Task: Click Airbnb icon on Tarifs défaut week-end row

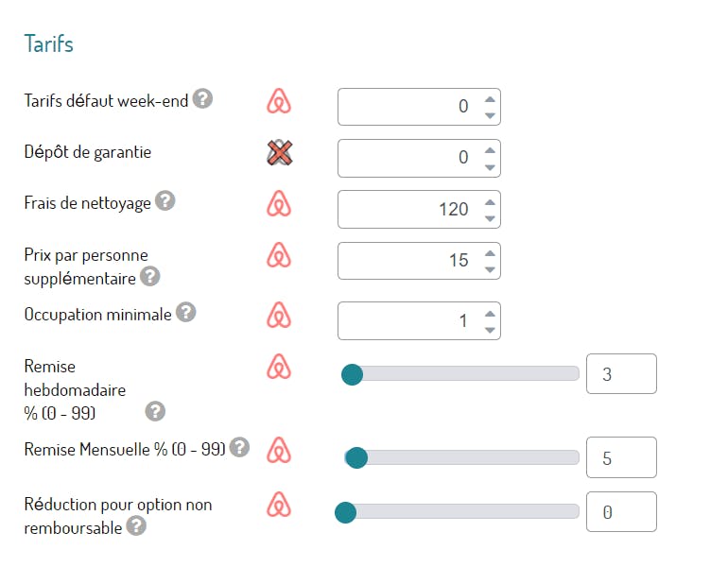Action: (279, 101)
